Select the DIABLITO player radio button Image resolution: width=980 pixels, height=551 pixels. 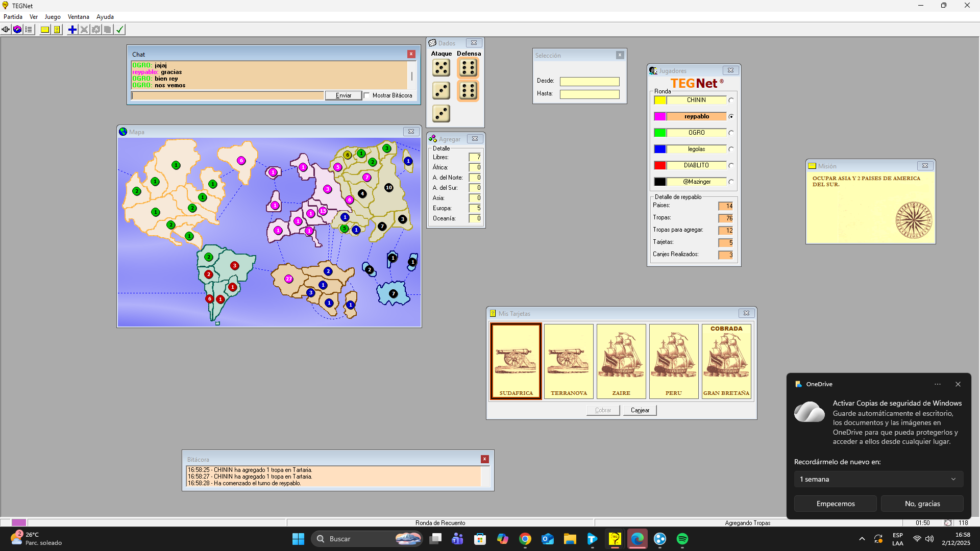pos(731,165)
